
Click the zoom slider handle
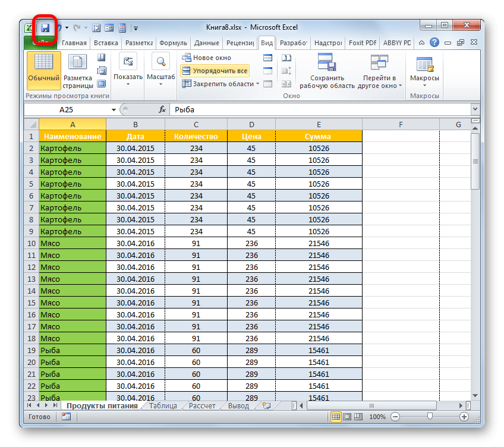(430, 417)
